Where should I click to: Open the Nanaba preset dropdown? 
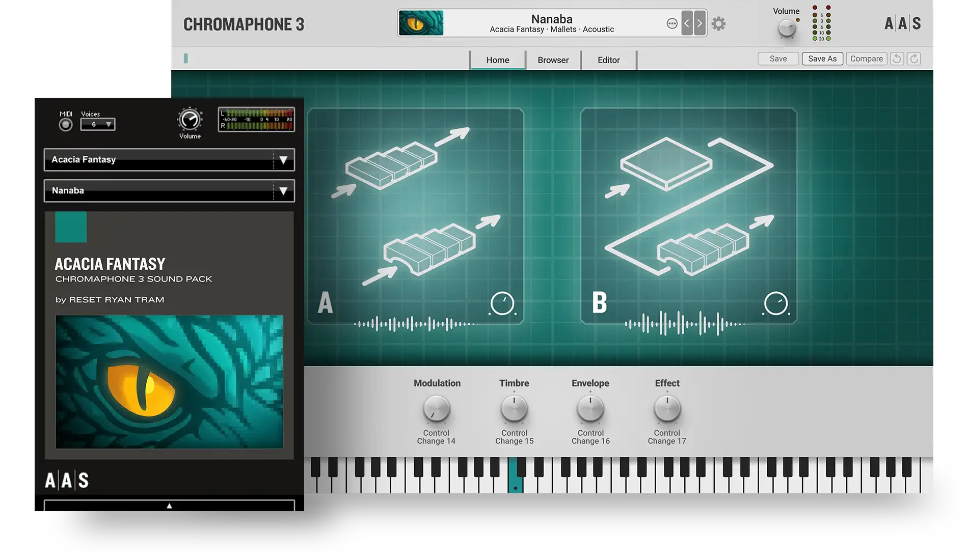[x=169, y=191]
